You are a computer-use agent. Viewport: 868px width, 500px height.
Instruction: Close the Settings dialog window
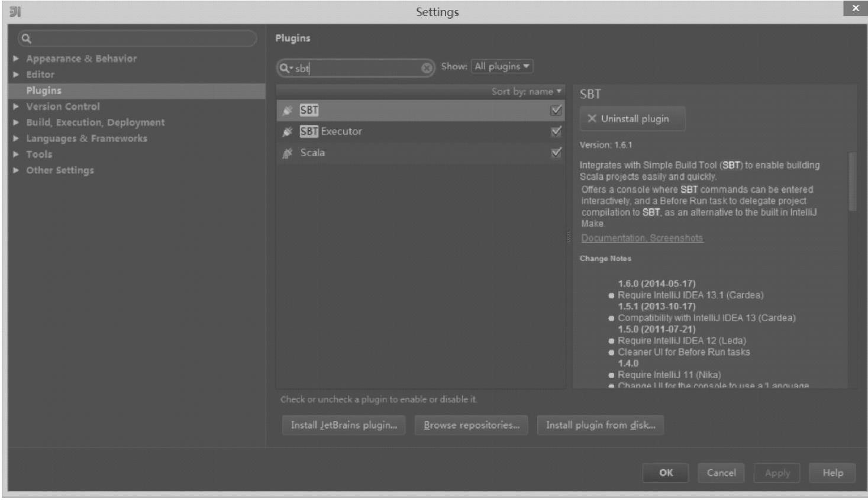click(x=855, y=8)
